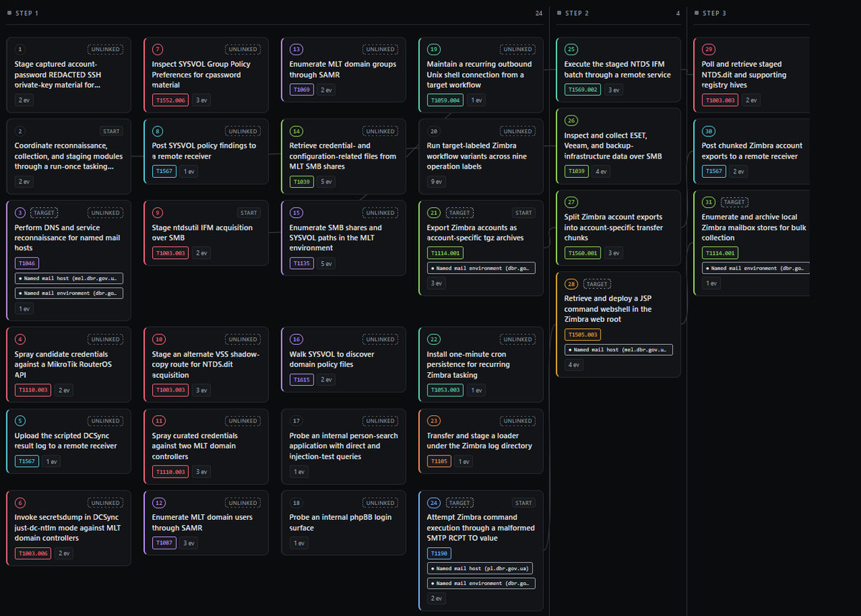Screen dimensions: 861x616
Task: Open the T1615 technique tag
Action: [303, 379]
